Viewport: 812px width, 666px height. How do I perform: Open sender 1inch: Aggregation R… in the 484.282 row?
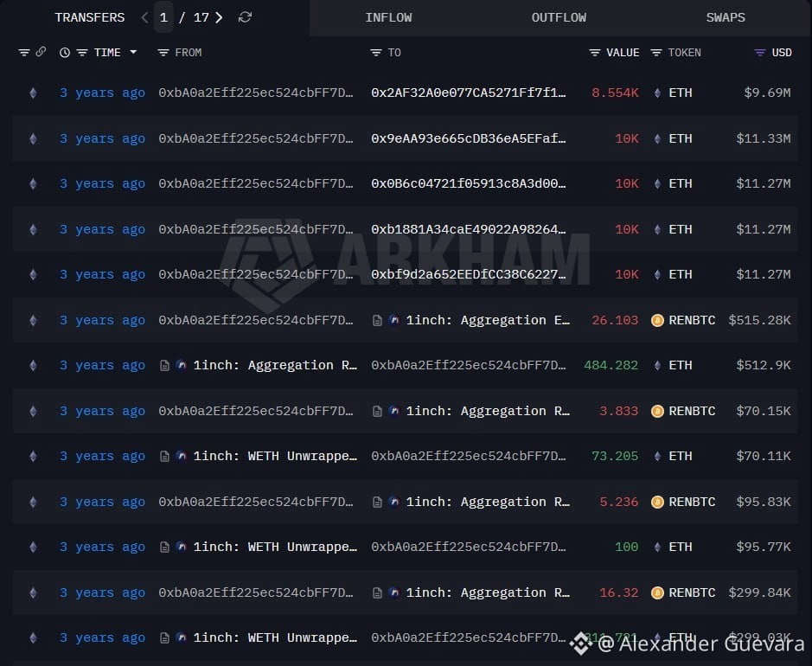[x=275, y=365]
